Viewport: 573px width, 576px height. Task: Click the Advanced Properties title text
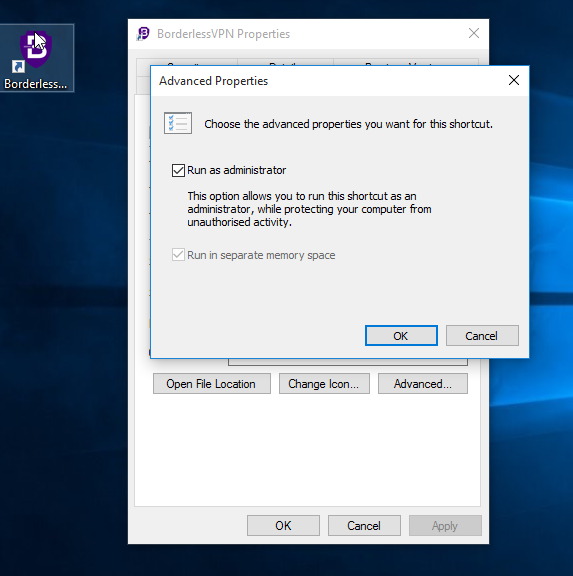click(x=213, y=81)
